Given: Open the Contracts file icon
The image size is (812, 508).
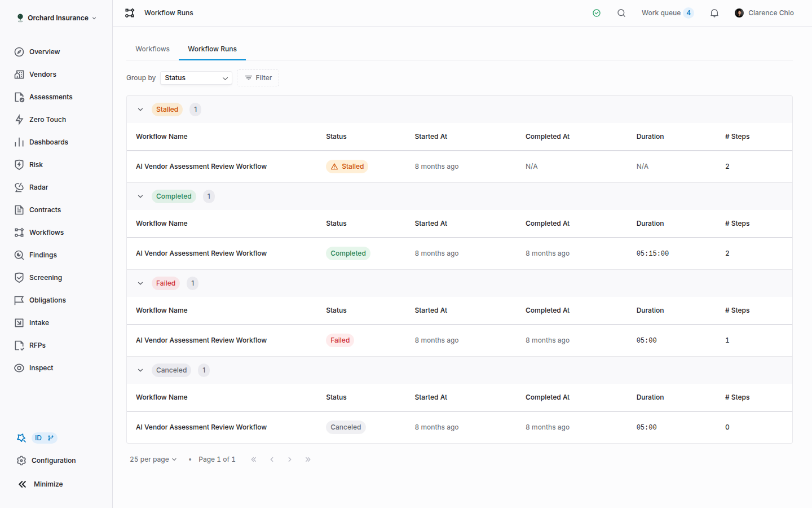Looking at the screenshot, I should (19, 210).
